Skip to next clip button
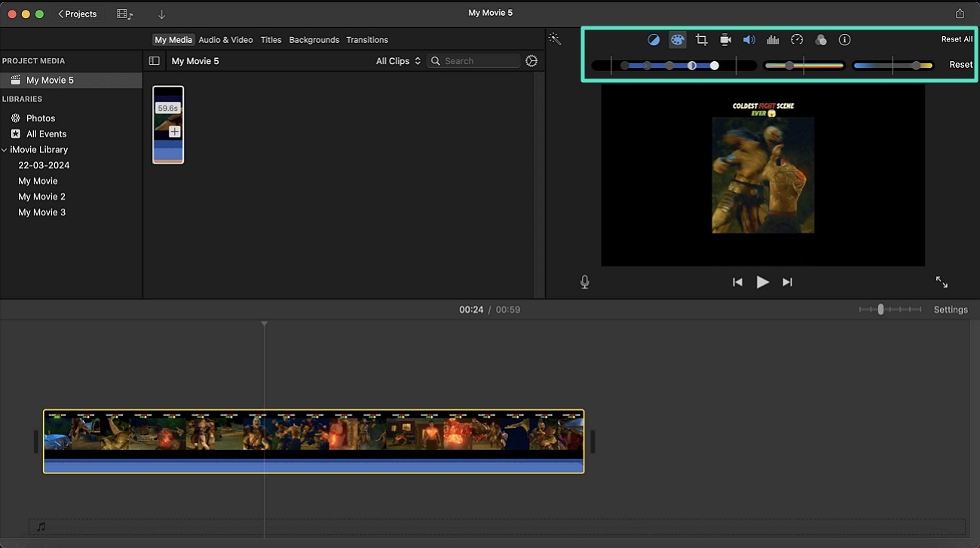The height and width of the screenshot is (548, 980). point(787,282)
